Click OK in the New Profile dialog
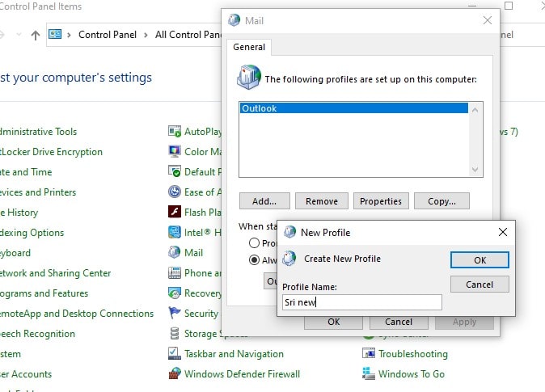The image size is (545, 392). coord(480,260)
